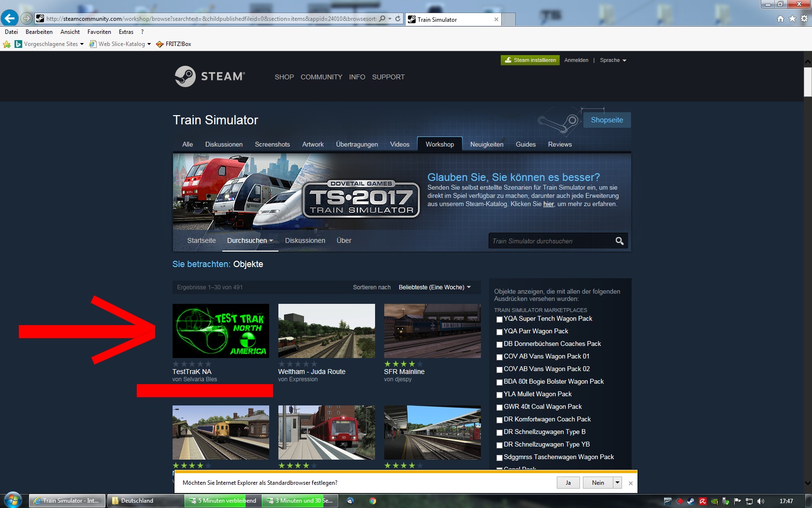Click Ja to set default browser
Image resolution: width=812 pixels, height=508 pixels.
coord(568,482)
